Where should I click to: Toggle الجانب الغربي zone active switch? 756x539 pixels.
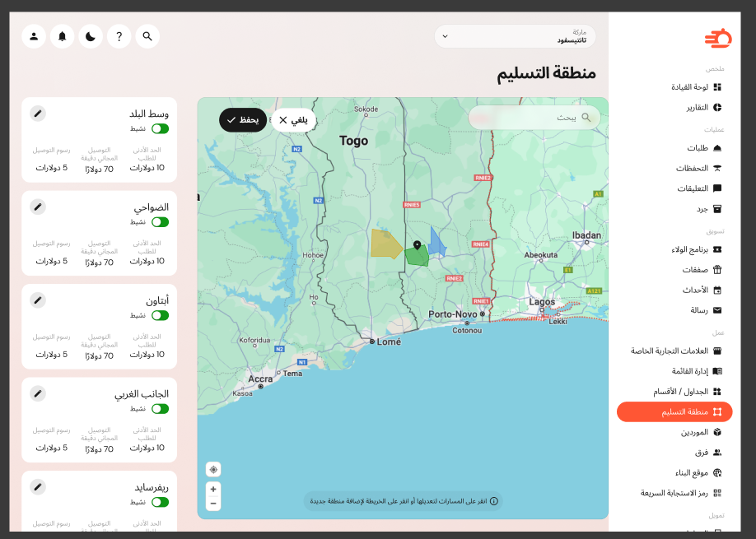coord(160,409)
